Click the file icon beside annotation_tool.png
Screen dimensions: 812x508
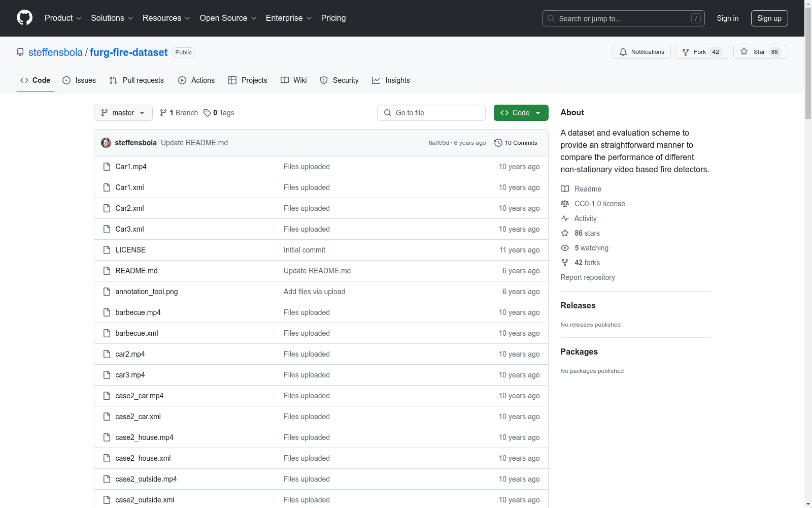107,292
